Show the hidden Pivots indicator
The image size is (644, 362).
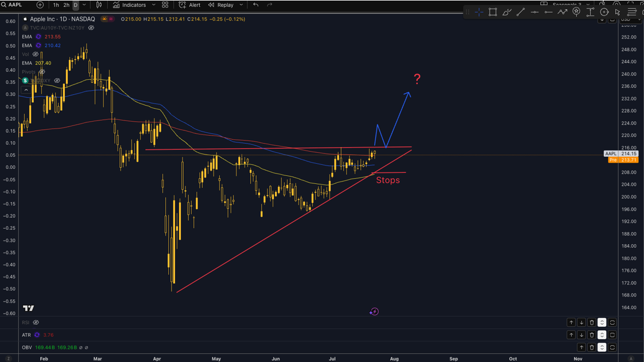42,72
